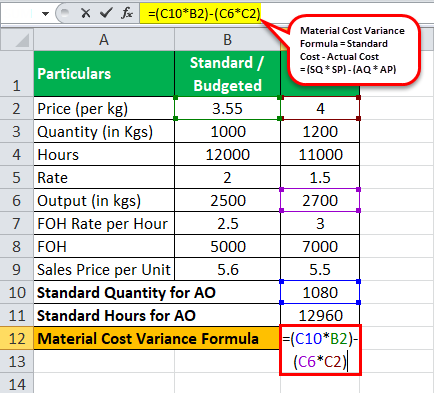This screenshot has height=393, width=434.
Task: Select row 3 header
Action: tap(17, 132)
